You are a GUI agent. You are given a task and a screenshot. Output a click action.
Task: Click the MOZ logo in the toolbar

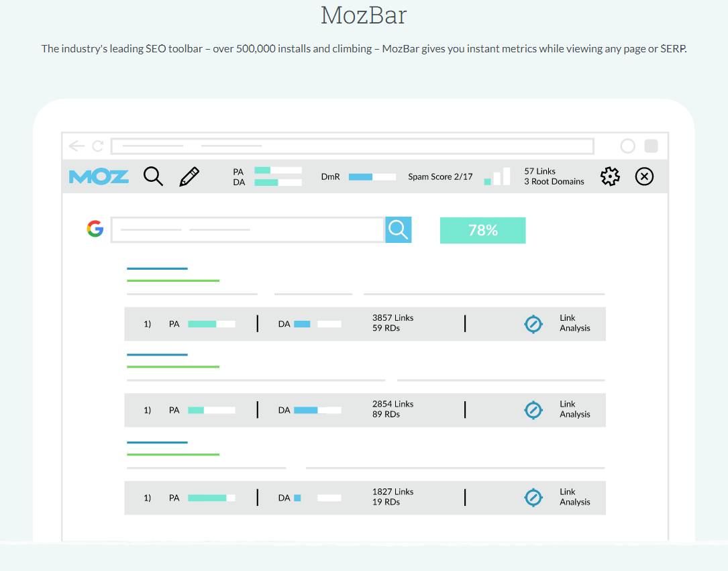pos(99,177)
